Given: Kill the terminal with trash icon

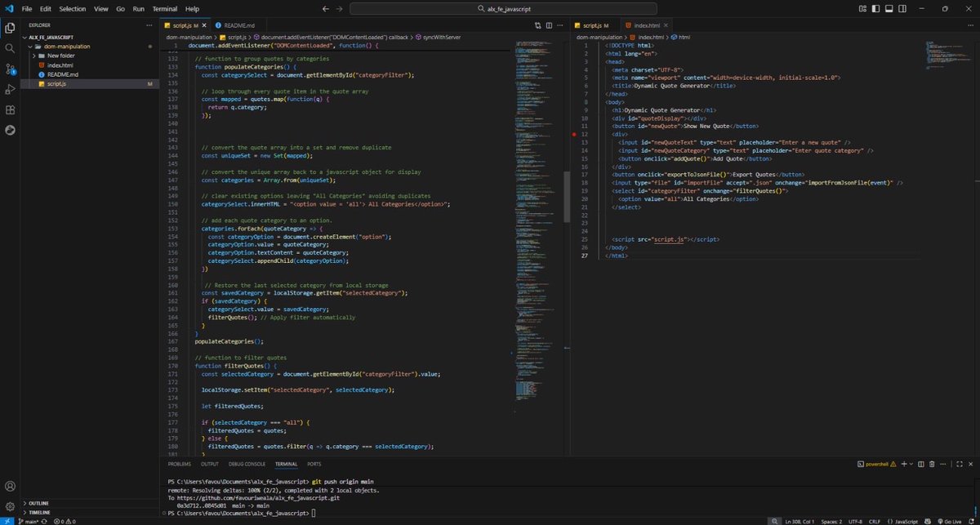Looking at the screenshot, I should (933, 464).
